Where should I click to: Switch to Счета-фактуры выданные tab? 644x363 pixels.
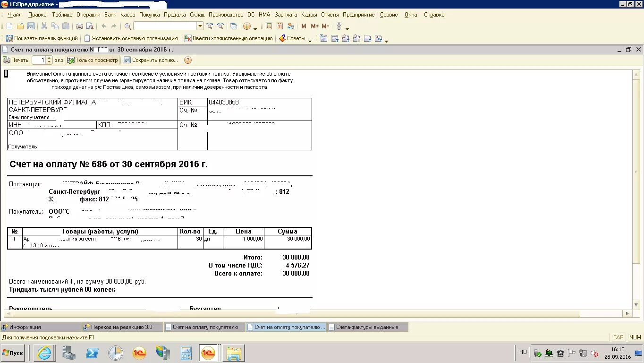pos(367,327)
